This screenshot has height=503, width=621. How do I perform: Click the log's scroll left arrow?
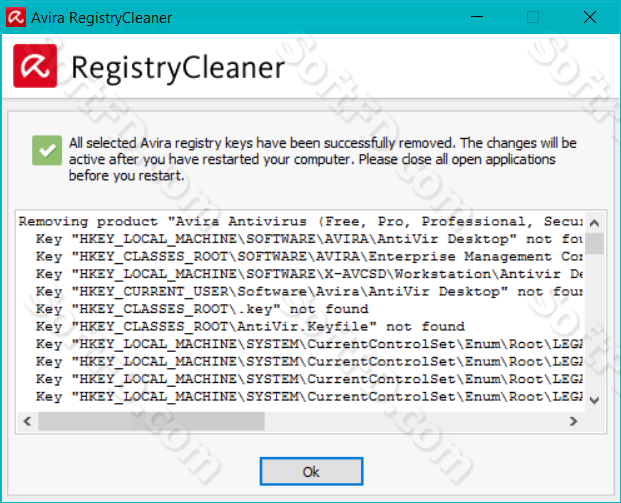27,421
